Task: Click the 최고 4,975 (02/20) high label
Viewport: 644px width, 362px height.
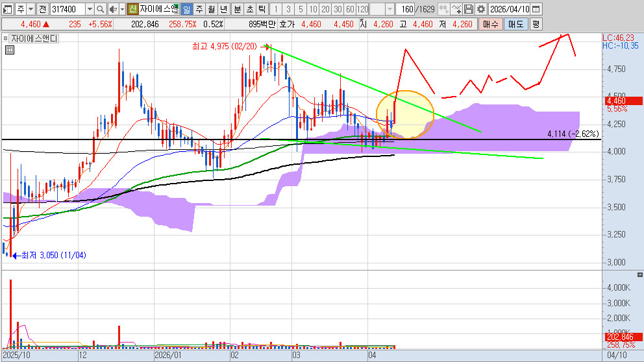Action: pyautogui.click(x=225, y=46)
